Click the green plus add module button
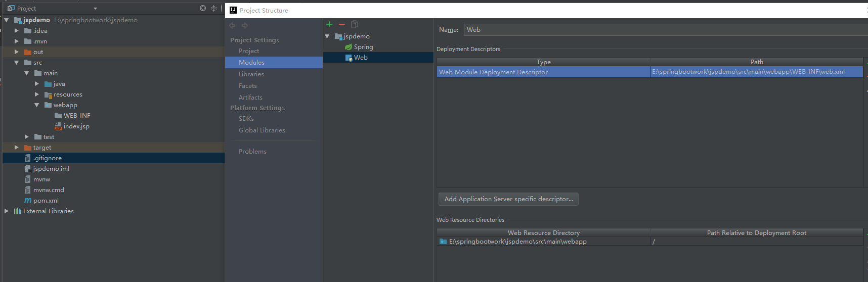Screen dimensions: 868x282 [329, 24]
